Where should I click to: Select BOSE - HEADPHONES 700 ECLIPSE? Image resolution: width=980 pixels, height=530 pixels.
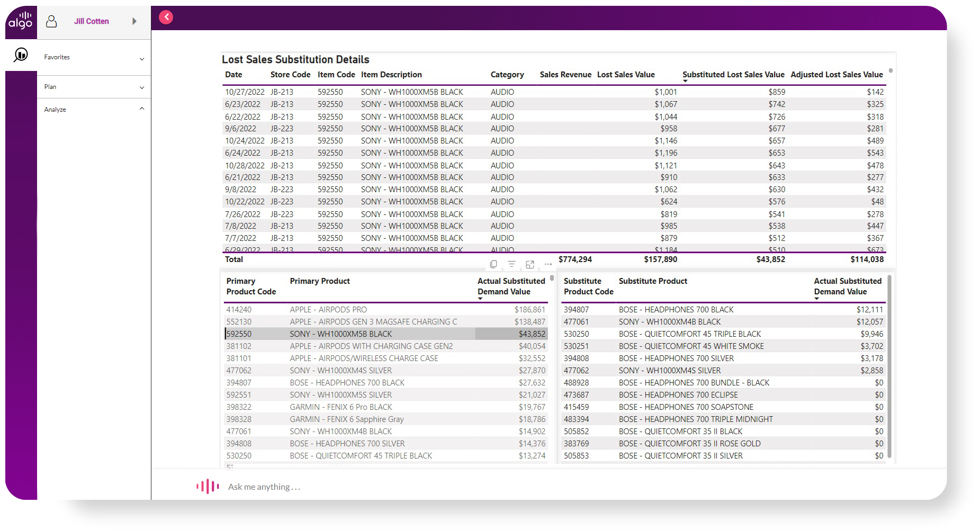[x=678, y=395]
